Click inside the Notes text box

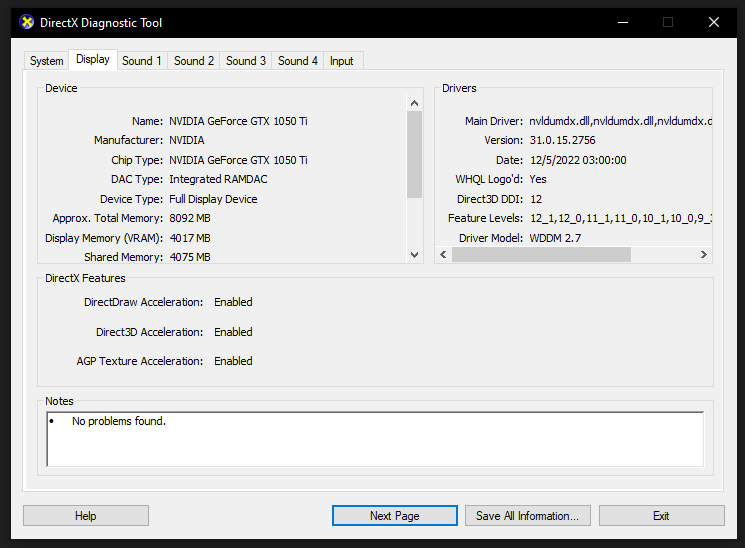[375, 438]
